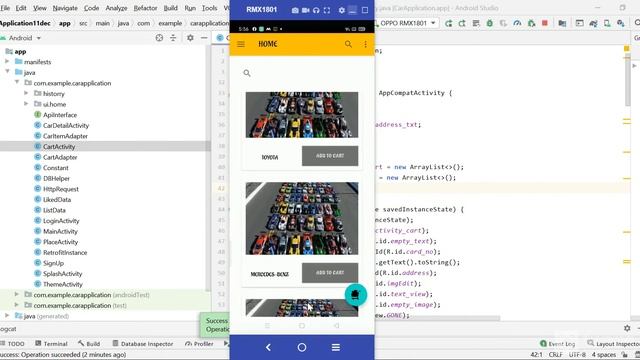Viewport: 640px width, 360px height.
Task: Open TODO tool window
Action: tap(13, 344)
